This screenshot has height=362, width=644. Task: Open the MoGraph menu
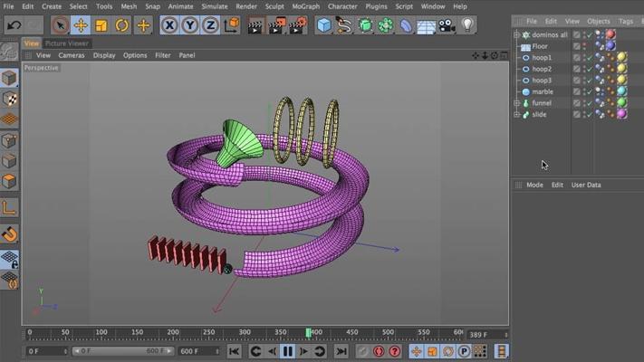tap(305, 6)
